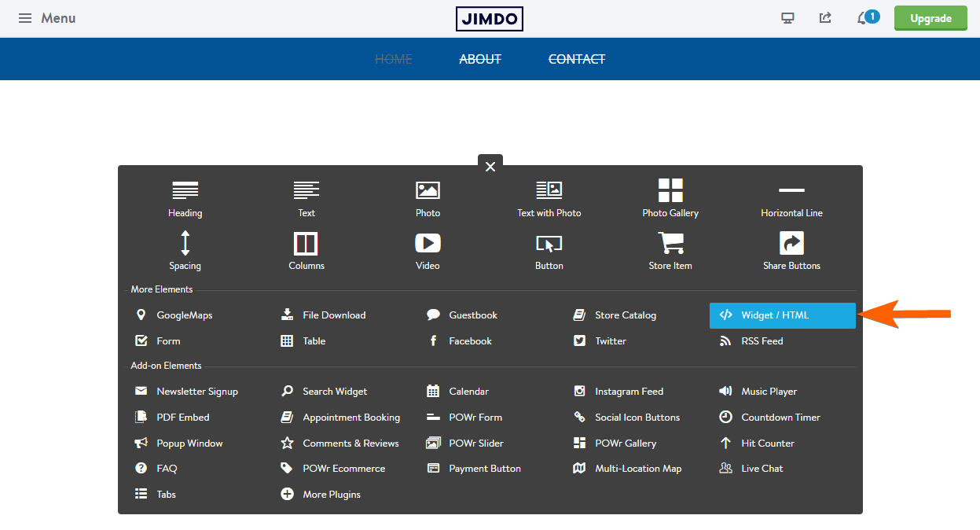Switch to desktop preview mode icon
The height and width of the screenshot is (530, 980).
pos(787,18)
